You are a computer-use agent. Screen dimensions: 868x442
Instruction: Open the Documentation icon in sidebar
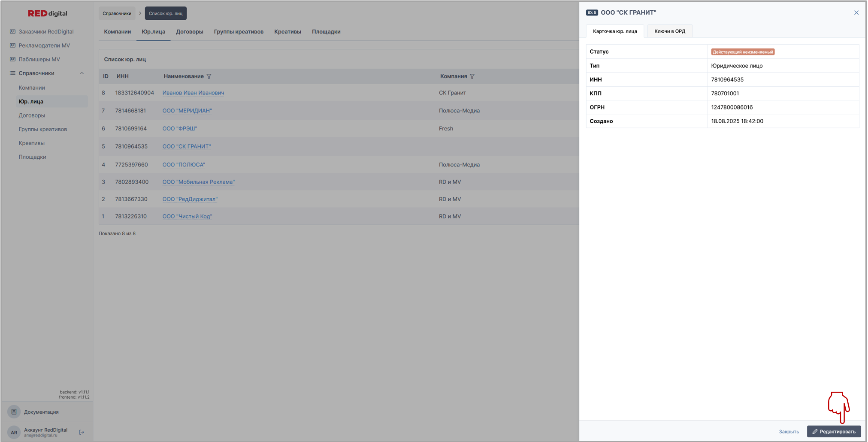(x=14, y=412)
